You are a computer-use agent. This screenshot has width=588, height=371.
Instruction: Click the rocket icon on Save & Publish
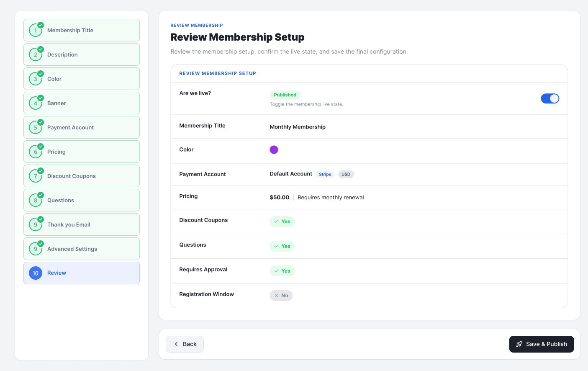(519, 344)
